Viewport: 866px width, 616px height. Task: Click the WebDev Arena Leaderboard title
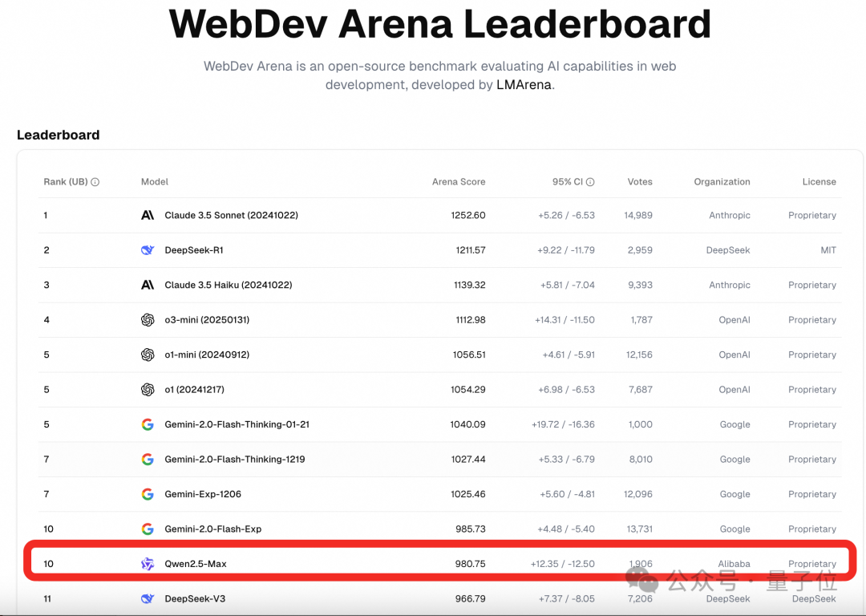coord(439,24)
